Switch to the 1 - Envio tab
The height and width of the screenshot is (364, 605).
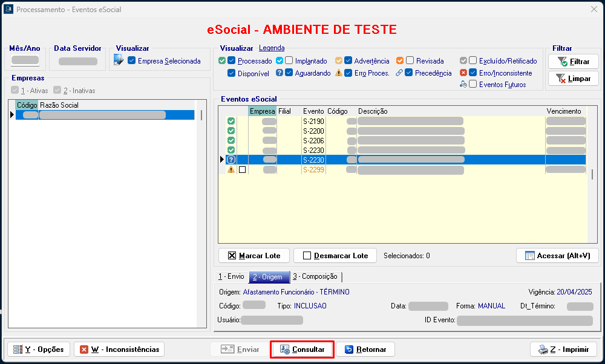(x=231, y=276)
